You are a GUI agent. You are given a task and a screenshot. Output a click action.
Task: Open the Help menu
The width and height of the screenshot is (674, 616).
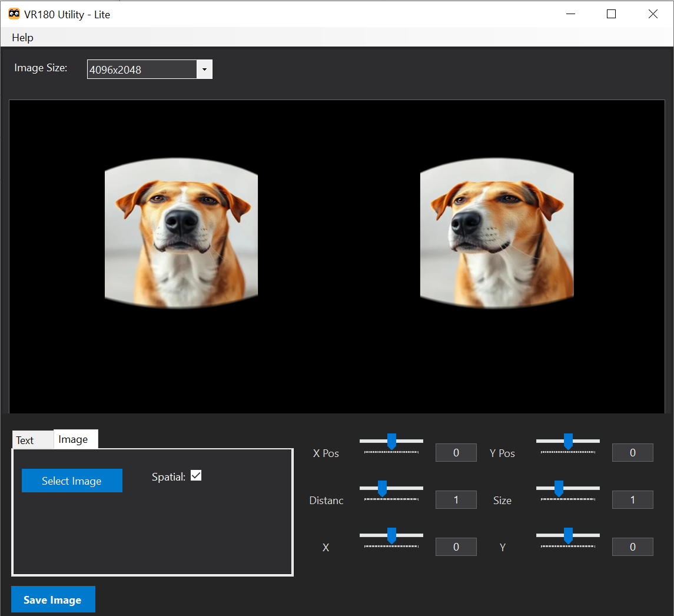pyautogui.click(x=22, y=38)
